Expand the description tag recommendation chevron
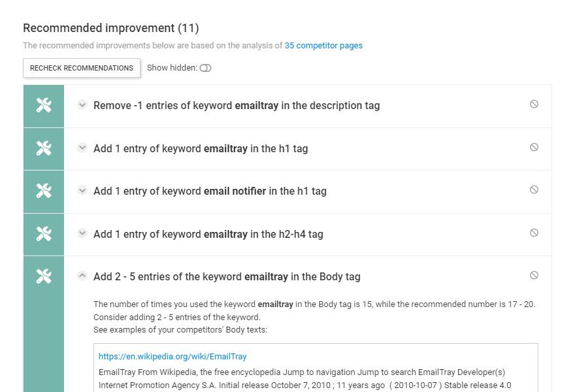 [82, 105]
